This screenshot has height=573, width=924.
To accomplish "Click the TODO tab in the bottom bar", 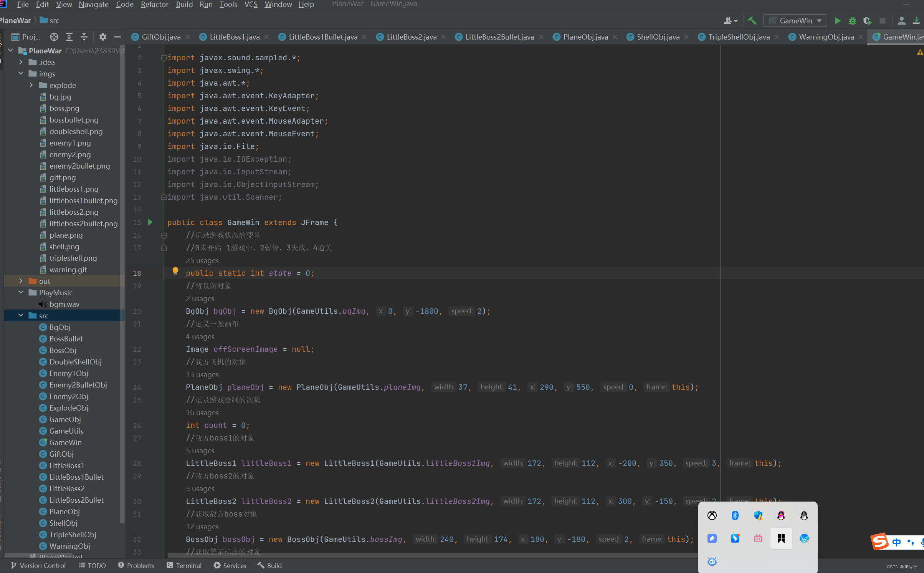I will tap(92, 566).
